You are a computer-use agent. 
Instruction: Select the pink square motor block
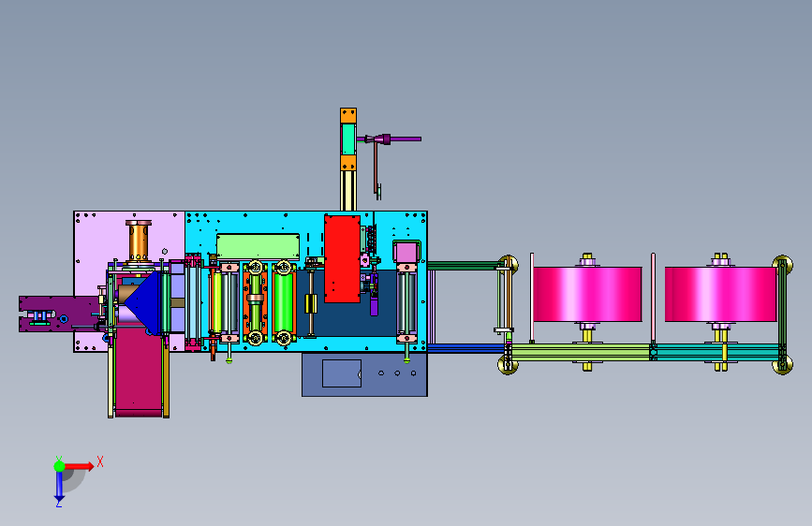(x=406, y=252)
